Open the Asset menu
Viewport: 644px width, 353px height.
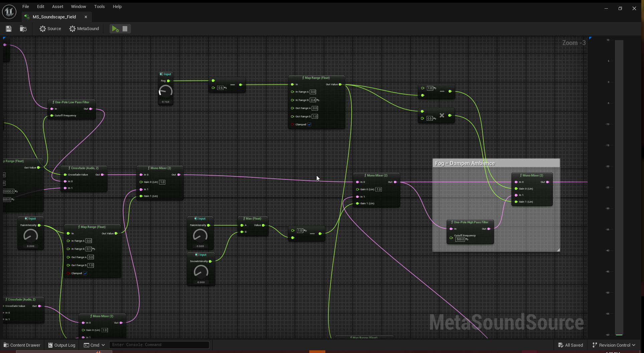pyautogui.click(x=57, y=6)
